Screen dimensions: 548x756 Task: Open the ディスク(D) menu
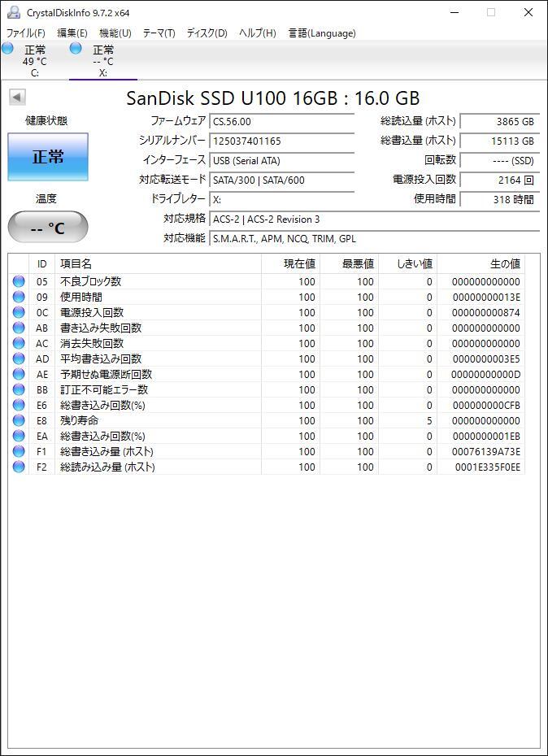(207, 33)
